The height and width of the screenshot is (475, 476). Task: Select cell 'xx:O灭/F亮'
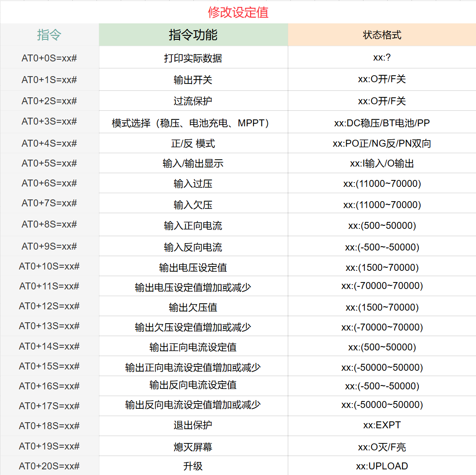coord(382,446)
